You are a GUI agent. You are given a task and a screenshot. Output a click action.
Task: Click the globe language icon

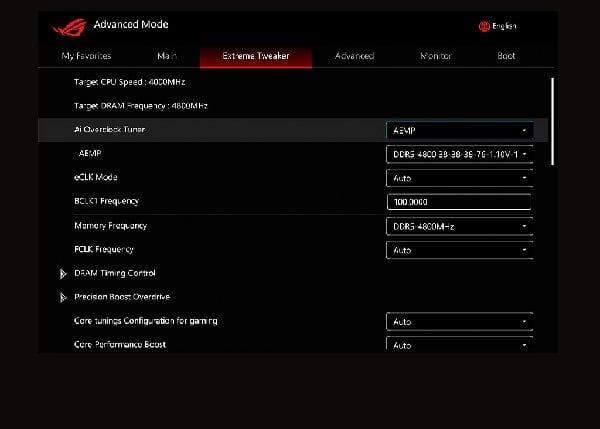[x=484, y=26]
